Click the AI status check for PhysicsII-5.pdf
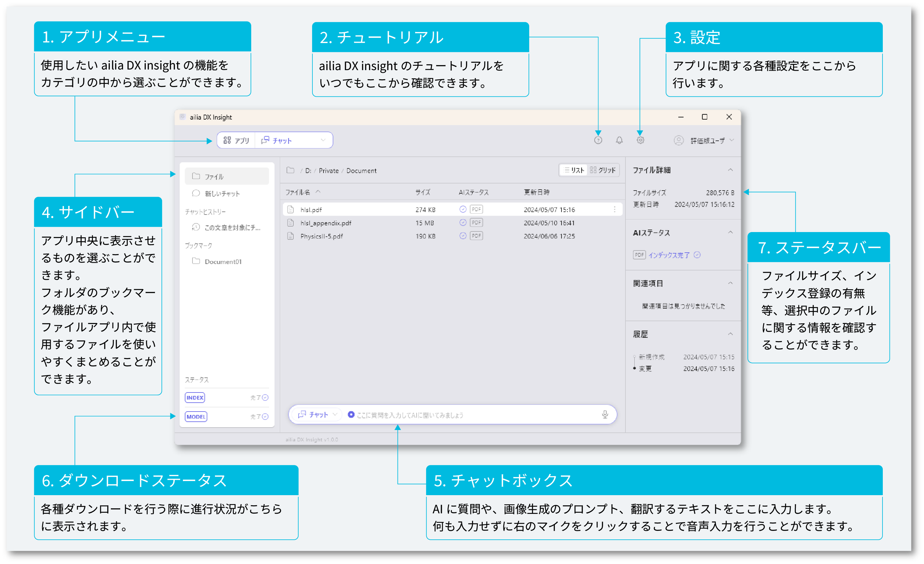Screen dimensions: 924x564 pyautogui.click(x=463, y=236)
